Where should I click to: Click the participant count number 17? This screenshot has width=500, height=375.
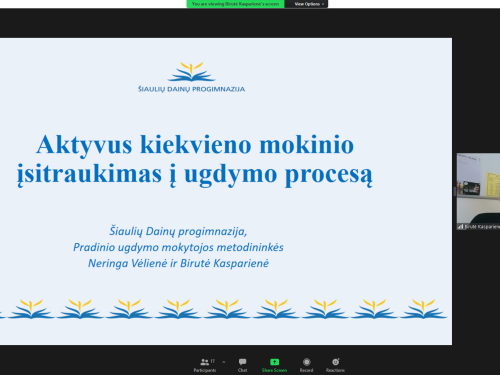coord(213,361)
